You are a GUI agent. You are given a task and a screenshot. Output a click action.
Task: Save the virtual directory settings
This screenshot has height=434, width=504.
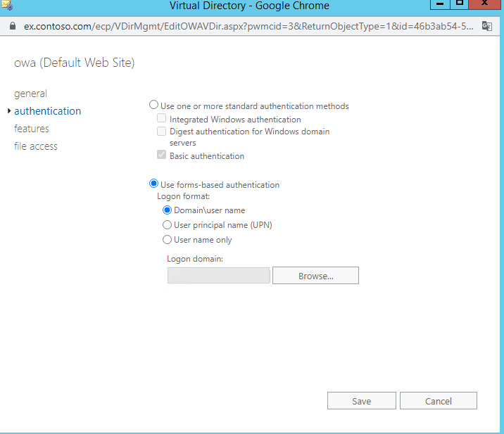coord(362,401)
